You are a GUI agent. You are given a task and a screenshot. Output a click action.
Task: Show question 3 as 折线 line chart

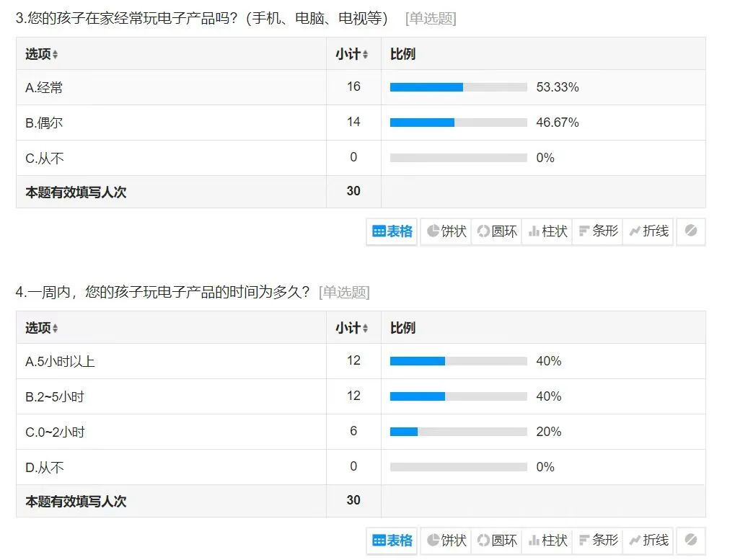pos(648,231)
